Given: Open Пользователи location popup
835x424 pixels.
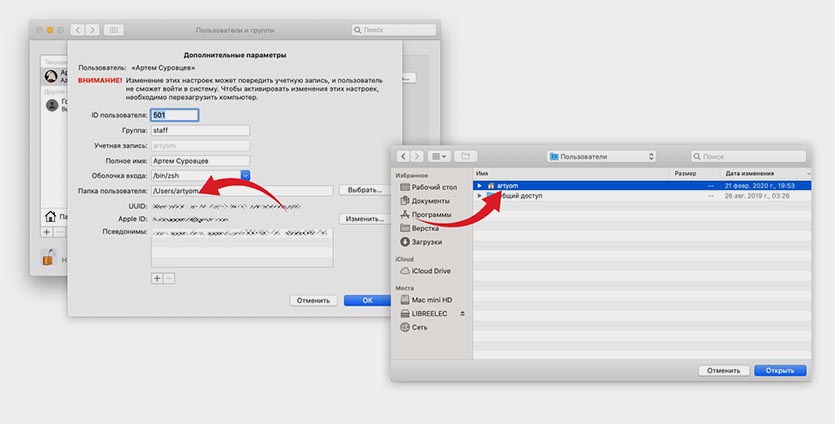Looking at the screenshot, I should (x=601, y=157).
